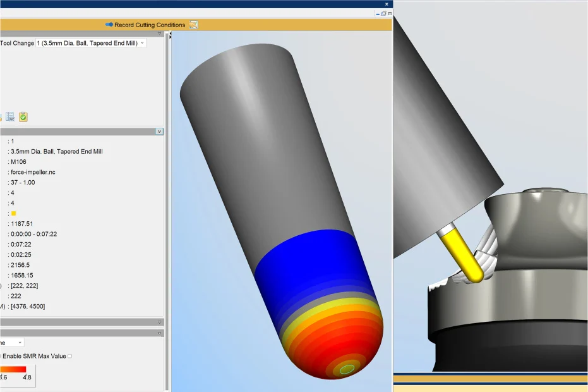Image resolution: width=588 pixels, height=392 pixels.
Task: Select the '0:00:00 - 0:07:22' time range
Action: point(33,234)
